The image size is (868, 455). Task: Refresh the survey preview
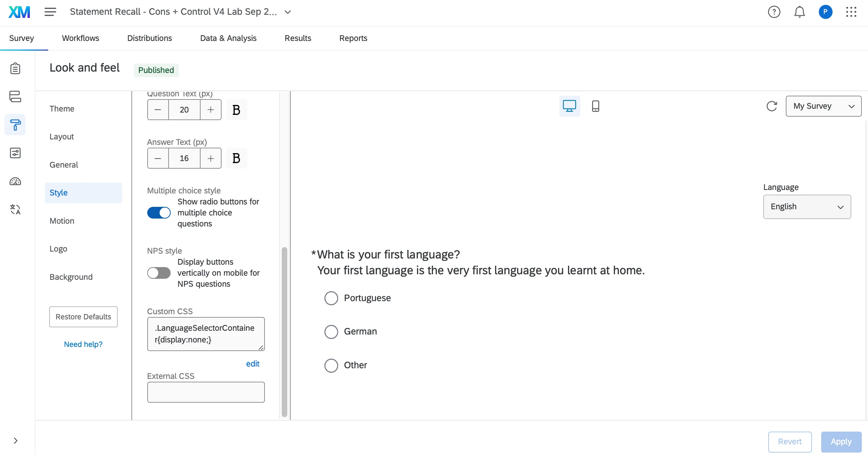772,106
